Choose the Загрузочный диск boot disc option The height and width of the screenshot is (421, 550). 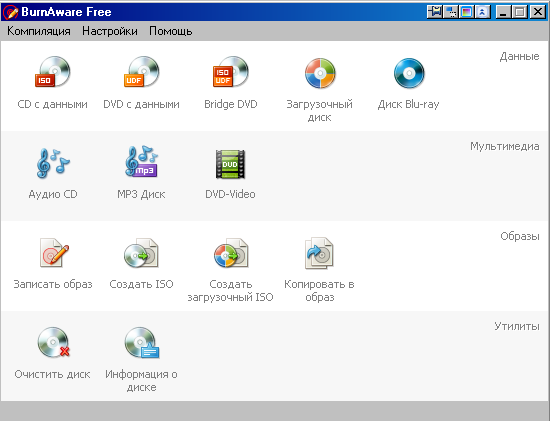click(320, 89)
